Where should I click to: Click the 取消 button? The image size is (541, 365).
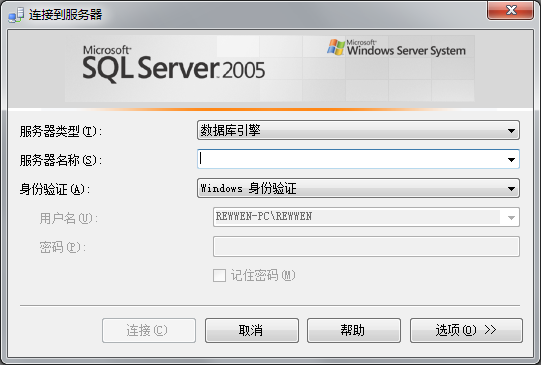(252, 331)
